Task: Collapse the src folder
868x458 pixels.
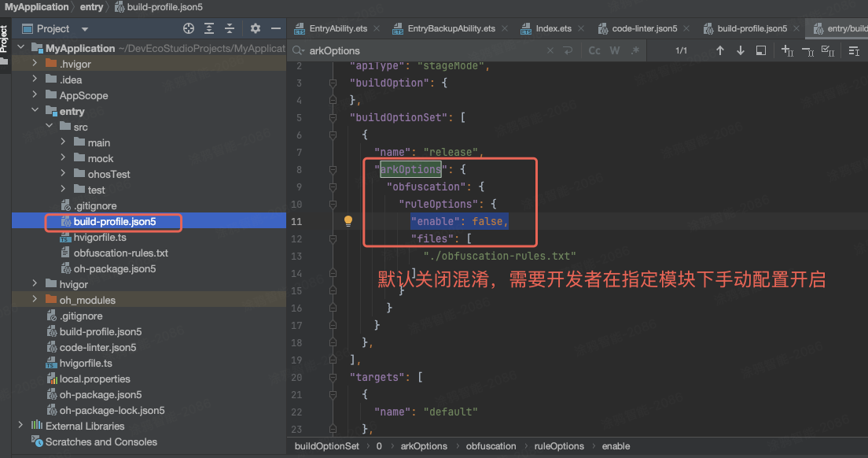Action: point(50,126)
